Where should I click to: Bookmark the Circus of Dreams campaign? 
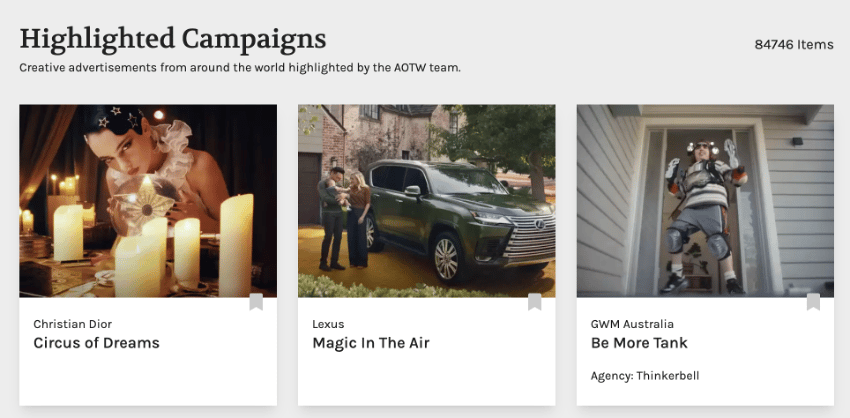pos(256,302)
